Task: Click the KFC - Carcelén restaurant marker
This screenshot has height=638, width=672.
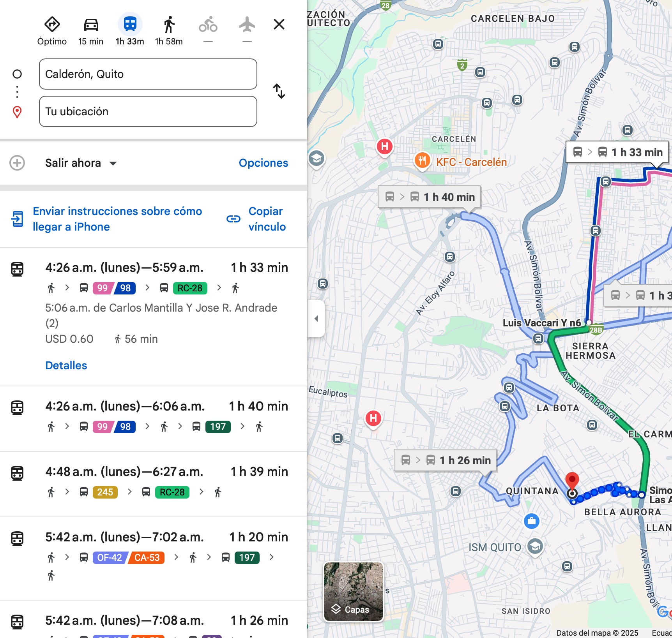Action: [422, 160]
